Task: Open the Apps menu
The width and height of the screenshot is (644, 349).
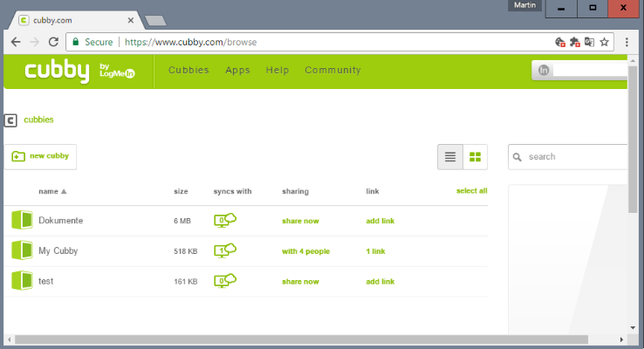Action: click(237, 70)
